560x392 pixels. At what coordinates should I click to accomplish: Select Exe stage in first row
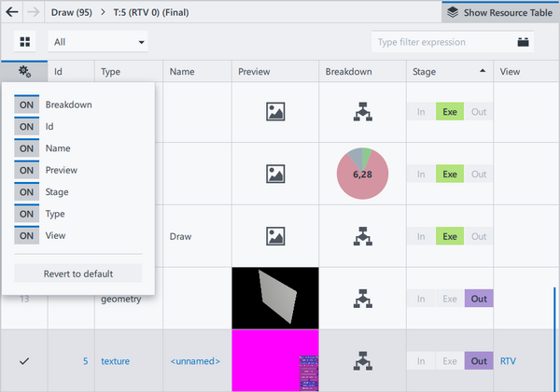click(x=450, y=112)
